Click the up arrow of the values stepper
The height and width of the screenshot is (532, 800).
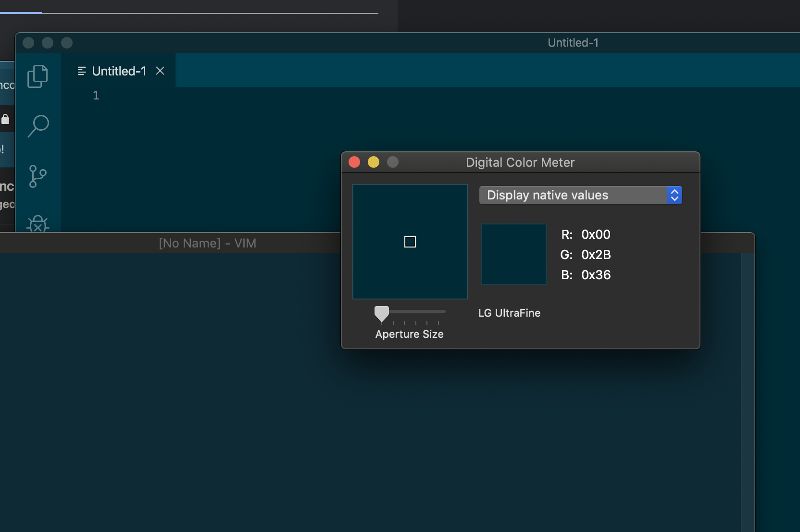click(675, 192)
